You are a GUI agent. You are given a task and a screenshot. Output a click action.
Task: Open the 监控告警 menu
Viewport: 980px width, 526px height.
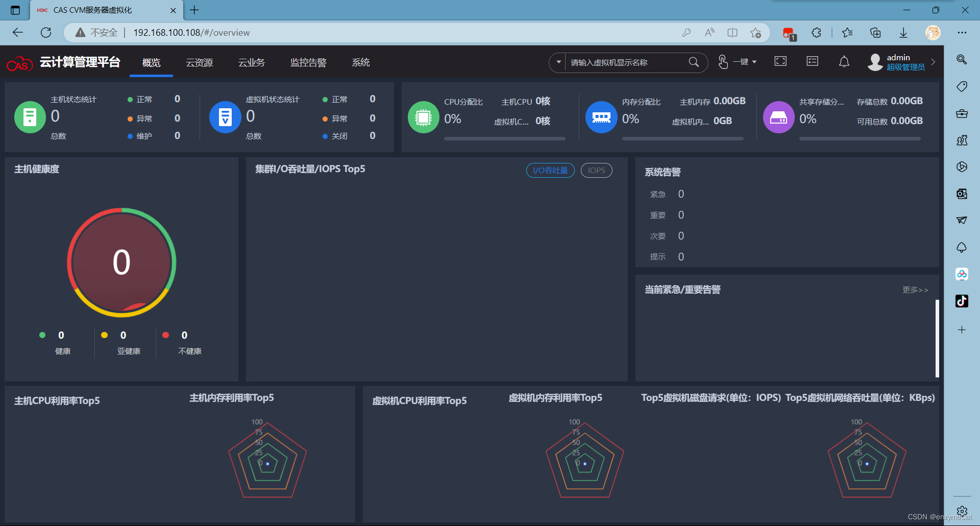(x=308, y=62)
